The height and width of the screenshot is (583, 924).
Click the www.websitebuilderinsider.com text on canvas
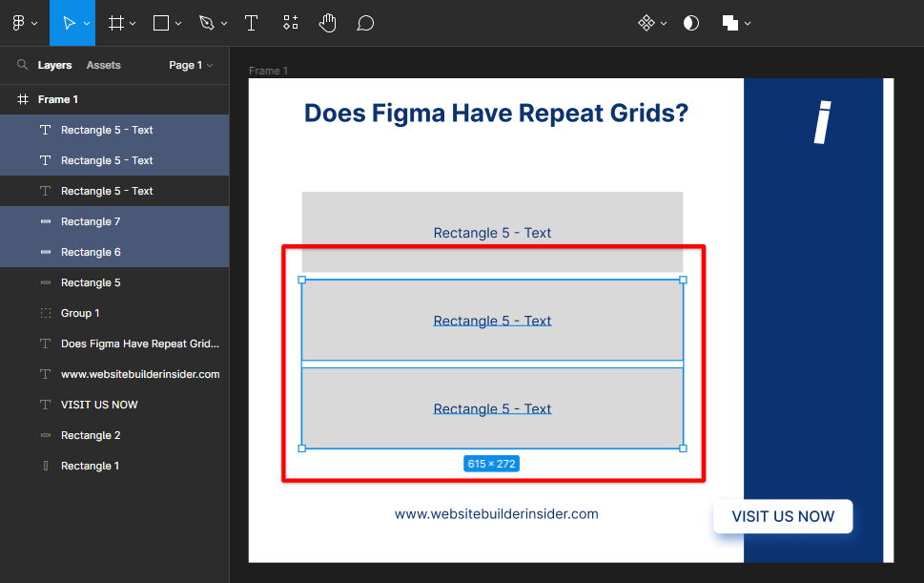click(496, 514)
